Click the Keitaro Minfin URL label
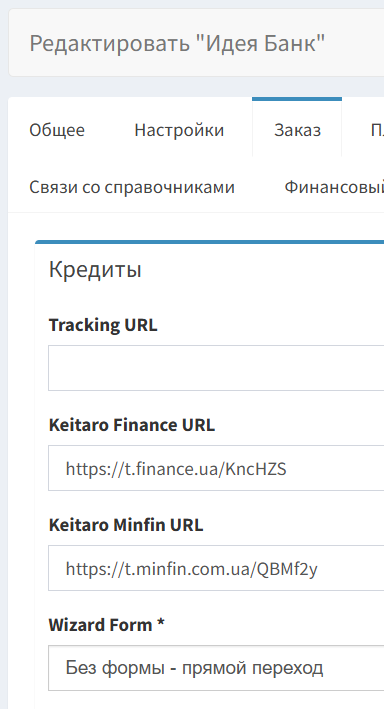384x709 pixels. (x=126, y=525)
